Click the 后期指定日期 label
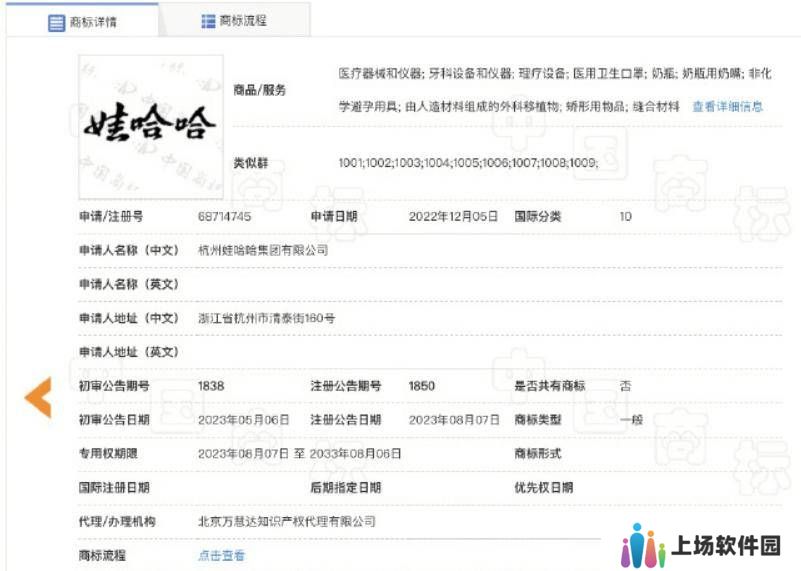The image size is (801, 571). point(346,487)
